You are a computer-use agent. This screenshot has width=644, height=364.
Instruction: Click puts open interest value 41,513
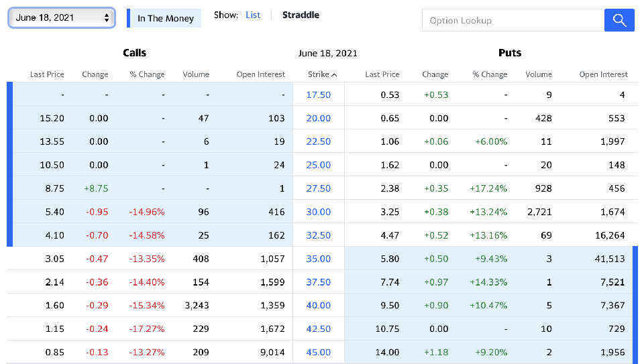pyautogui.click(x=609, y=259)
